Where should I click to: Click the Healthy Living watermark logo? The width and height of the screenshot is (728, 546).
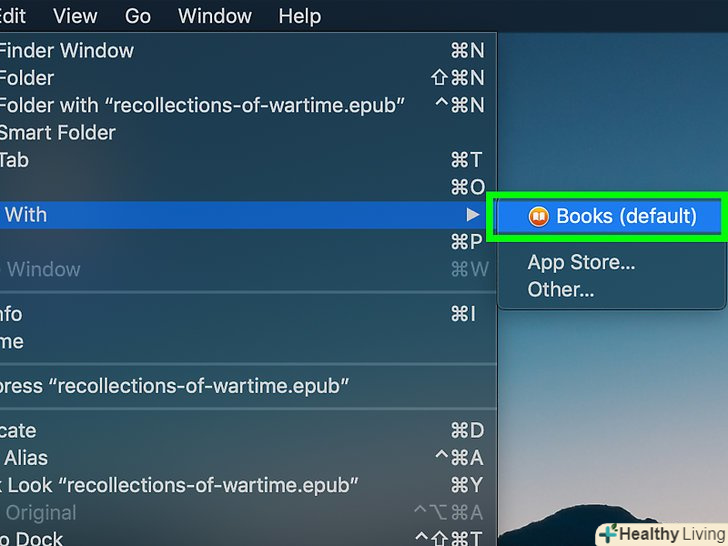(661, 534)
